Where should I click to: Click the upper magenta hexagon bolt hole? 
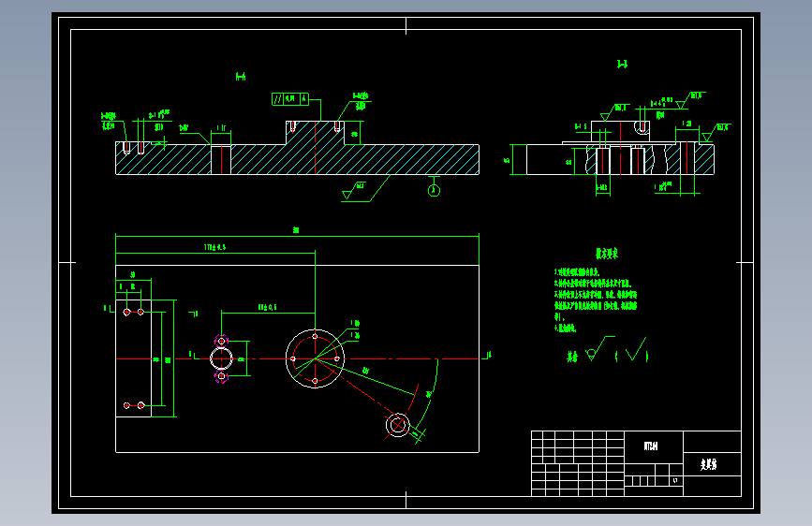tap(221, 341)
